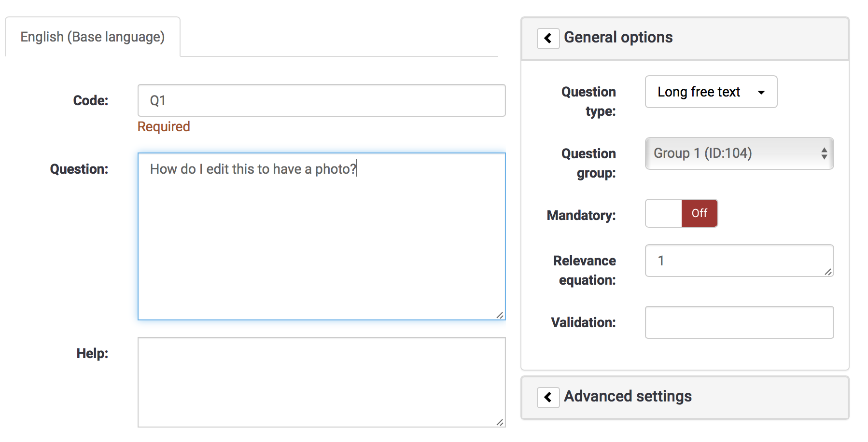
Task: Expand Advanced settings with chevron icon
Action: (548, 397)
